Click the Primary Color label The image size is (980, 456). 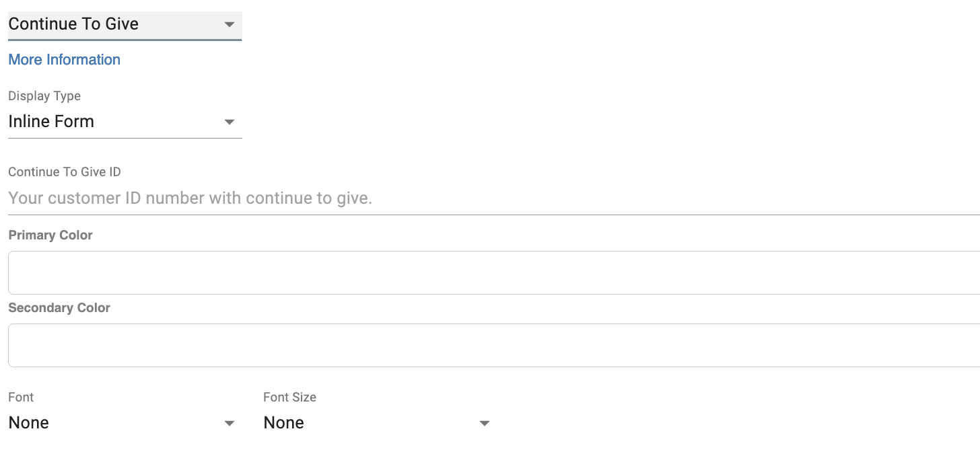[x=50, y=235]
